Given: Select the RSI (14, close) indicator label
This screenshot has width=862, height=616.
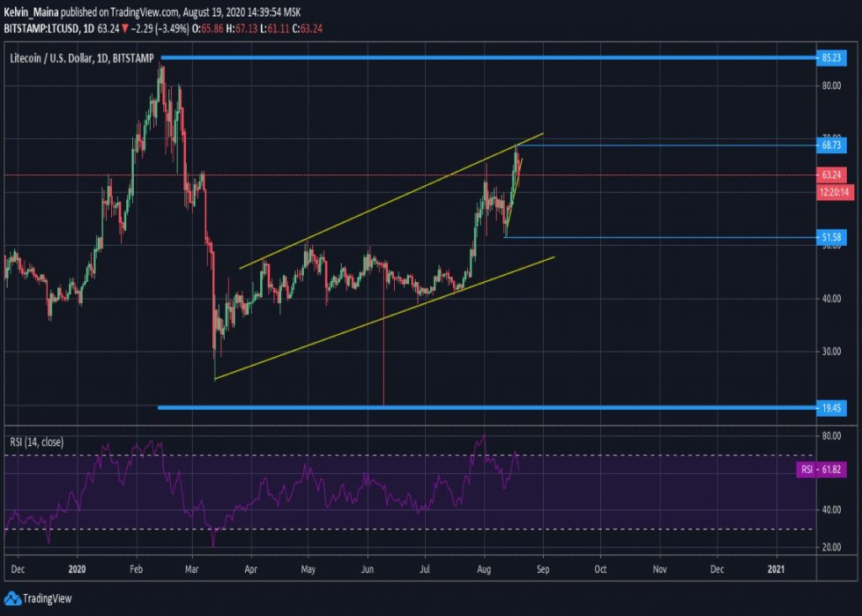Looking at the screenshot, I should click(x=38, y=442).
